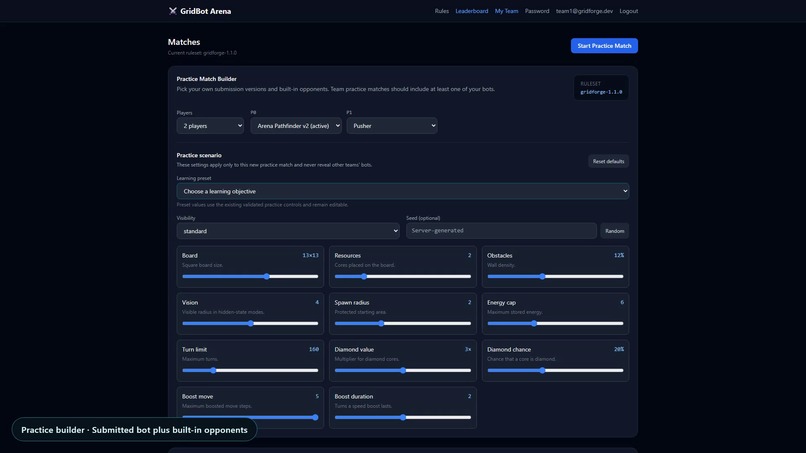The image size is (806, 453).
Task: Adjust the Turn limit slider
Action: 250,370
